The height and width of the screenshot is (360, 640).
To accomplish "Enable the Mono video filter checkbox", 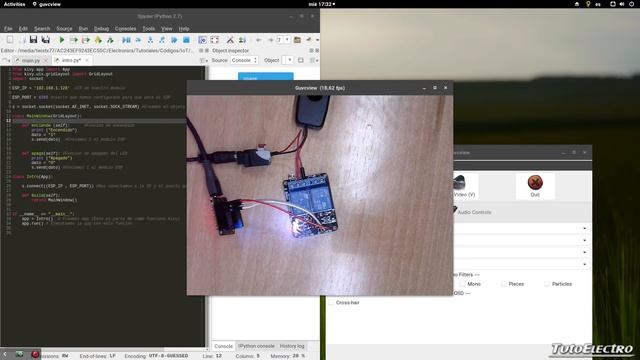I will pos(462,284).
